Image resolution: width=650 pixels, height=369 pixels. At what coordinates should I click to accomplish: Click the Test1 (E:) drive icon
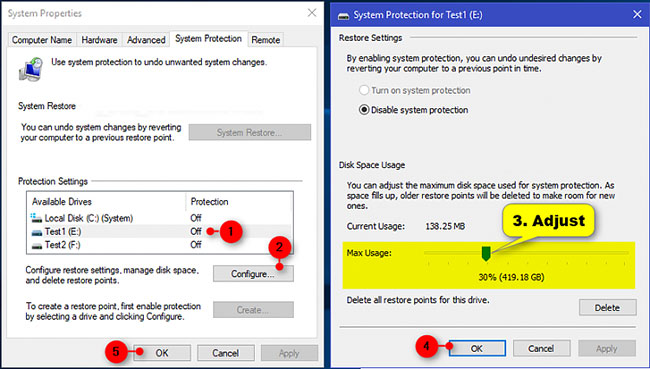37,232
